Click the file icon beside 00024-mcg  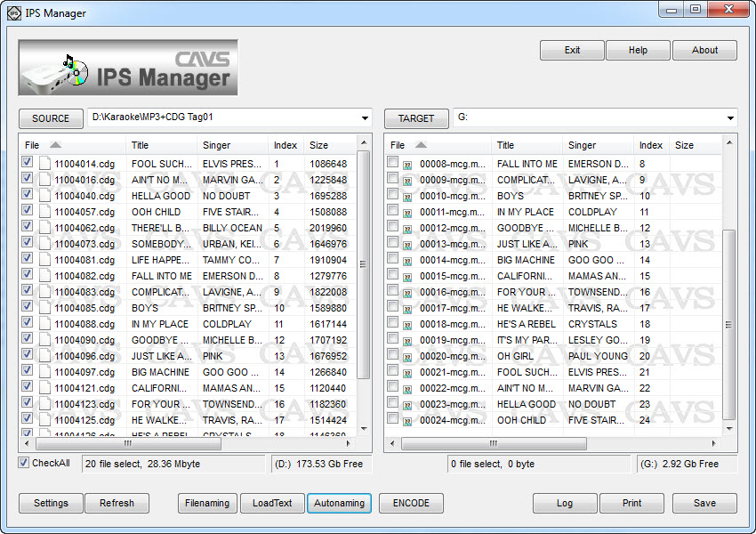407,421
